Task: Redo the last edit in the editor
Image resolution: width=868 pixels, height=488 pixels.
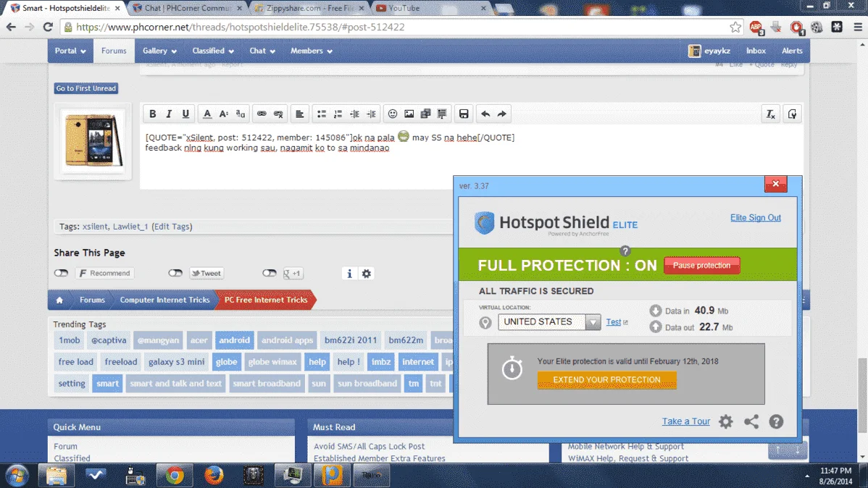Action: [502, 114]
